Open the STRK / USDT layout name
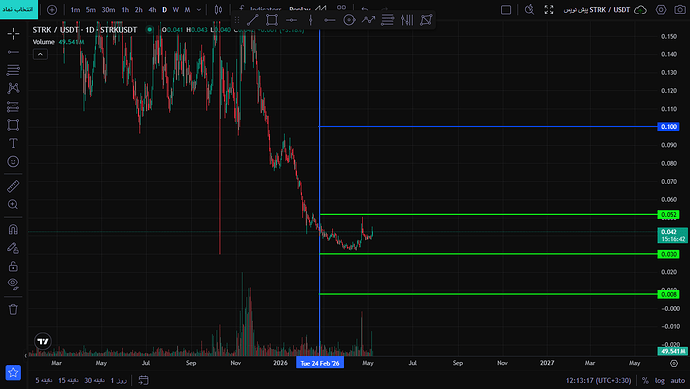 coord(597,10)
